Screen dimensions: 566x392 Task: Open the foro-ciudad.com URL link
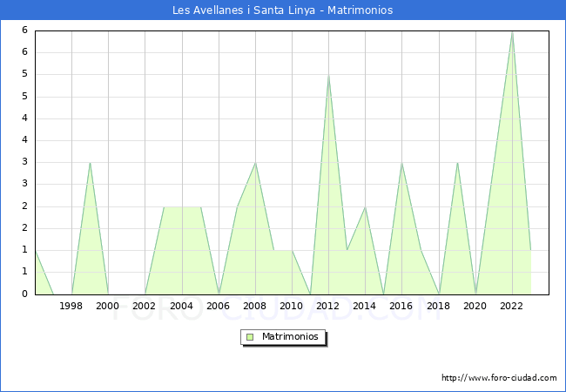(x=499, y=378)
